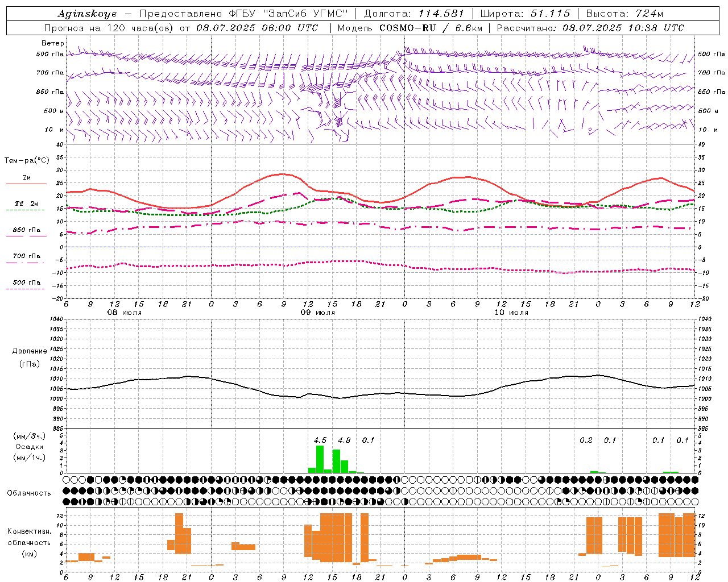Click the (гПа) unit under Давление
Screen dimensions: 728x582
(x=30, y=364)
